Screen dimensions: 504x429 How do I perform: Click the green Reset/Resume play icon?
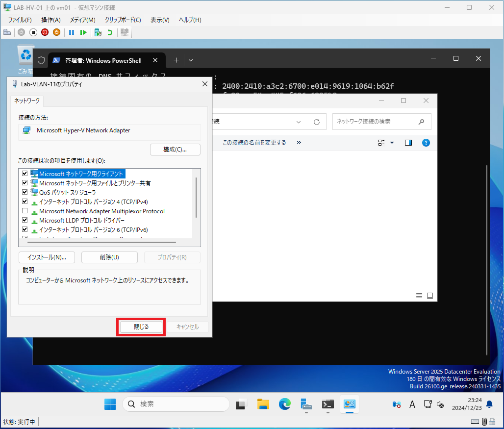(x=83, y=32)
